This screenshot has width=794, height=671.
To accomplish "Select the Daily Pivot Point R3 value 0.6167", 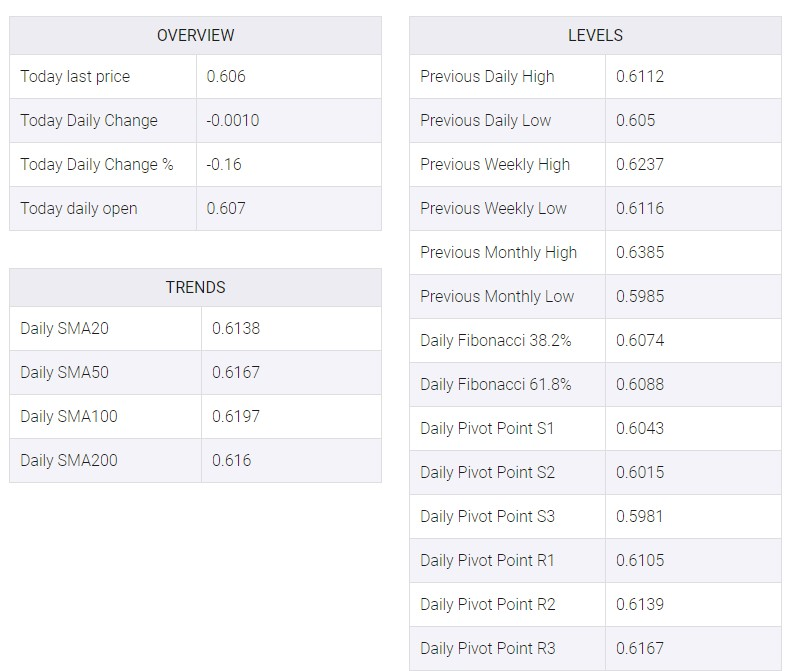I will (x=640, y=648).
